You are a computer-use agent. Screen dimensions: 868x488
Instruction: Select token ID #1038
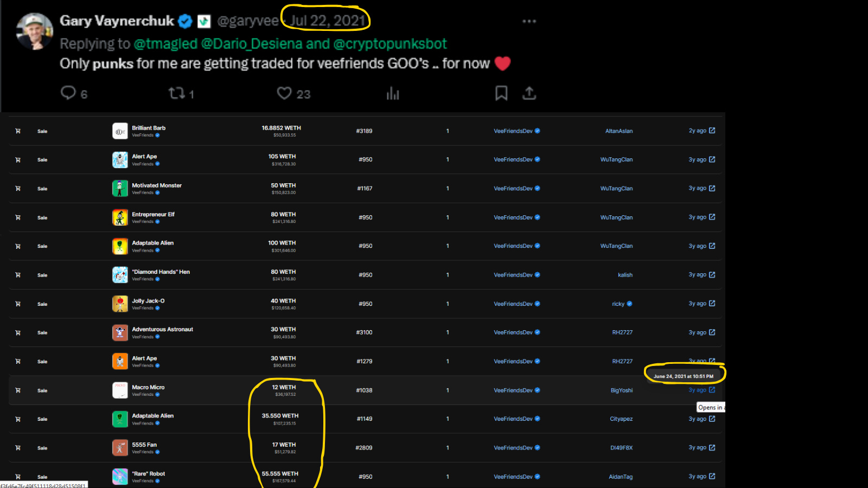[x=364, y=390]
